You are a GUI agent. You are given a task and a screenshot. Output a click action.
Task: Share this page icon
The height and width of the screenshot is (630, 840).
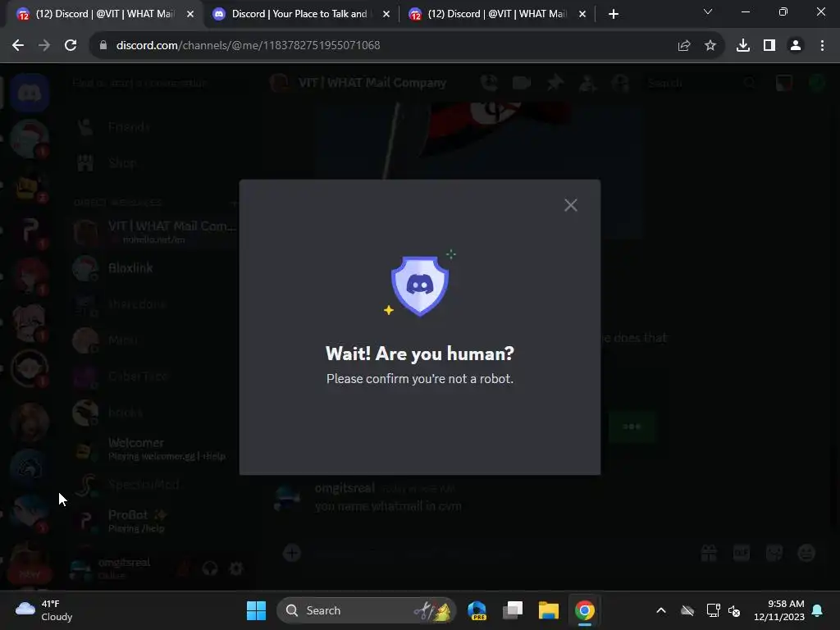pos(684,46)
